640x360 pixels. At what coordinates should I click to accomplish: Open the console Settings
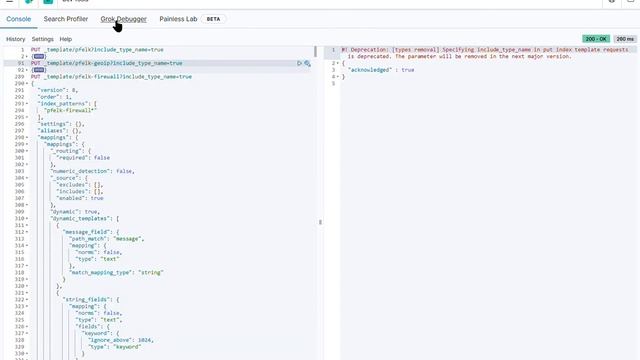(42, 39)
